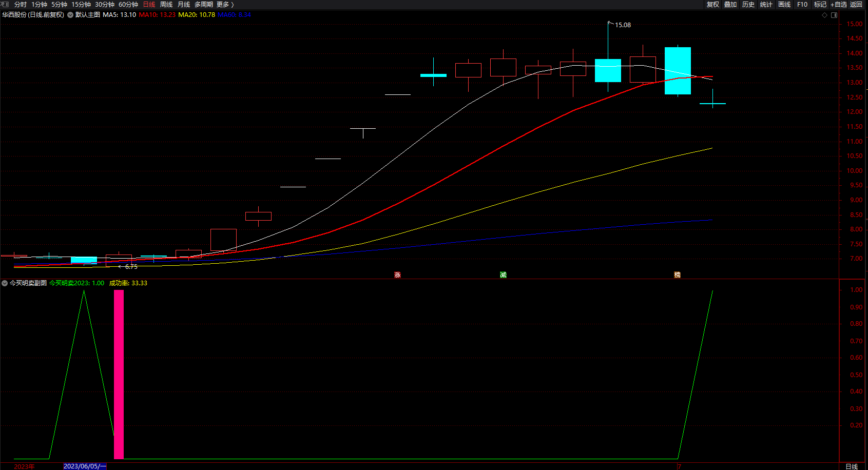Image resolution: width=868 pixels, height=470 pixels.
Task: Open the 统计 statistics button
Action: [766, 5]
